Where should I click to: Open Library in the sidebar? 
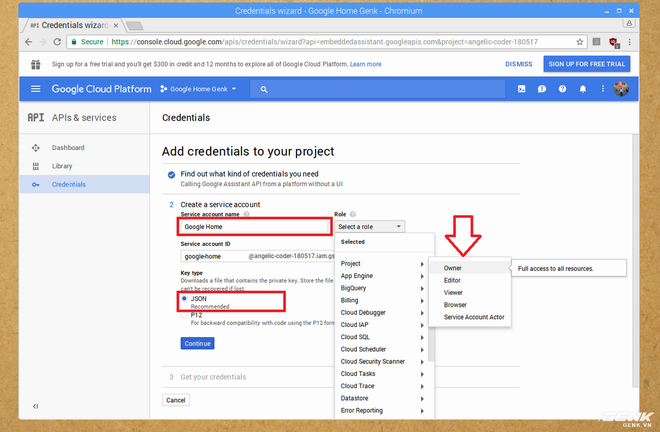click(85, 166)
